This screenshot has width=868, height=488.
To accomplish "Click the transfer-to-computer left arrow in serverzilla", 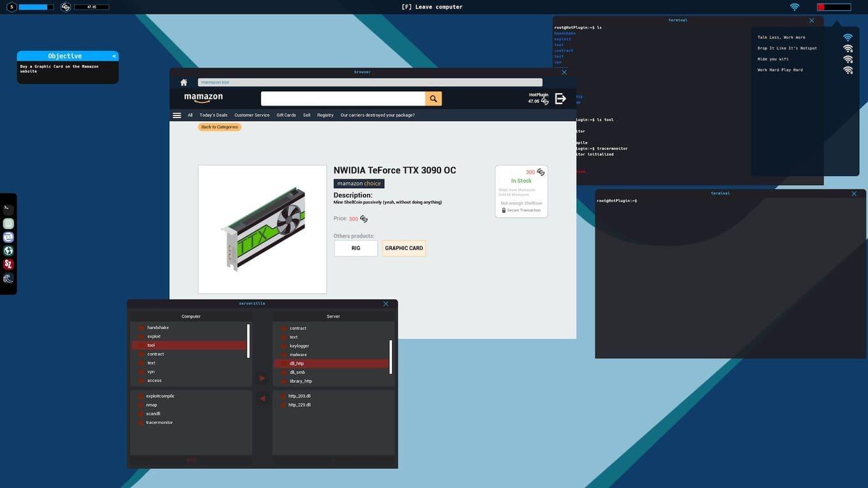I will tap(262, 399).
